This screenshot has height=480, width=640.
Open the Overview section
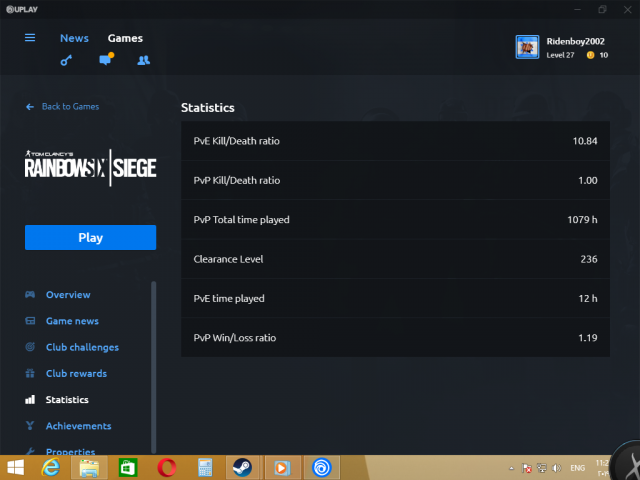pyautogui.click(x=68, y=295)
